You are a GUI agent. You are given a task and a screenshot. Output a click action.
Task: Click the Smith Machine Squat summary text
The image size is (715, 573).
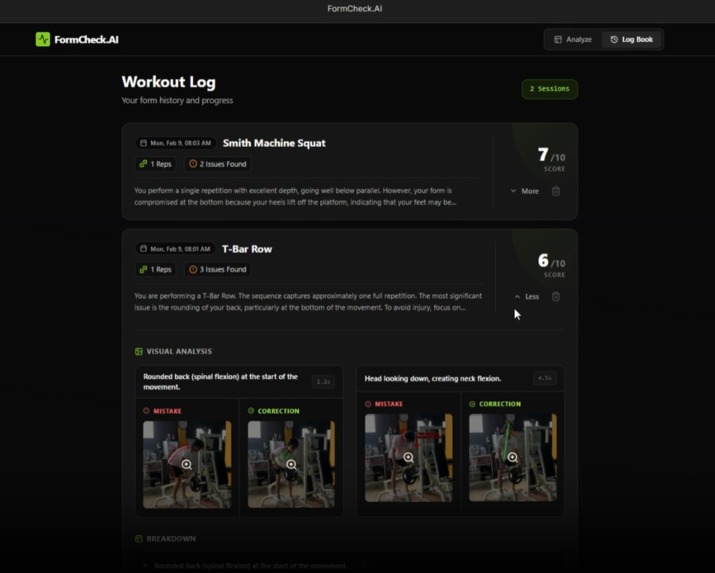(295, 196)
